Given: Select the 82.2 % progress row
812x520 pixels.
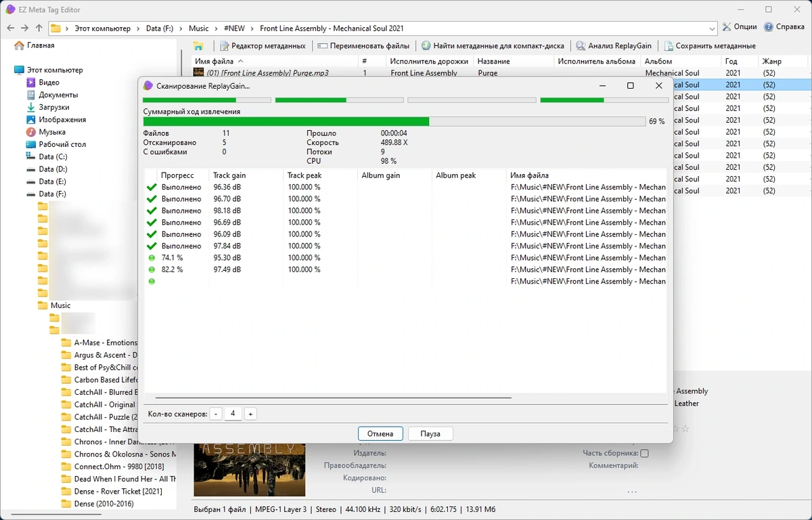Looking at the screenshot, I should (405, 269).
